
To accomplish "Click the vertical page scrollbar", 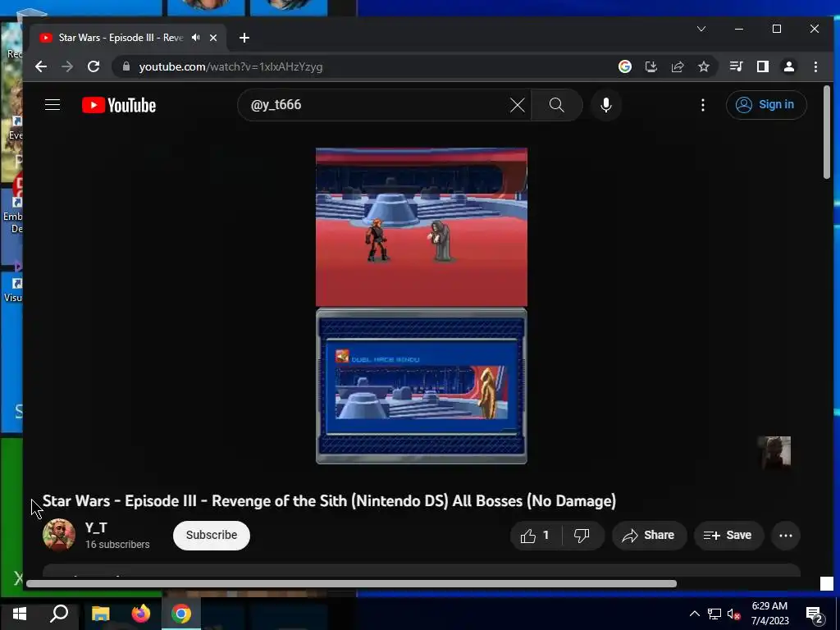I will (827, 132).
